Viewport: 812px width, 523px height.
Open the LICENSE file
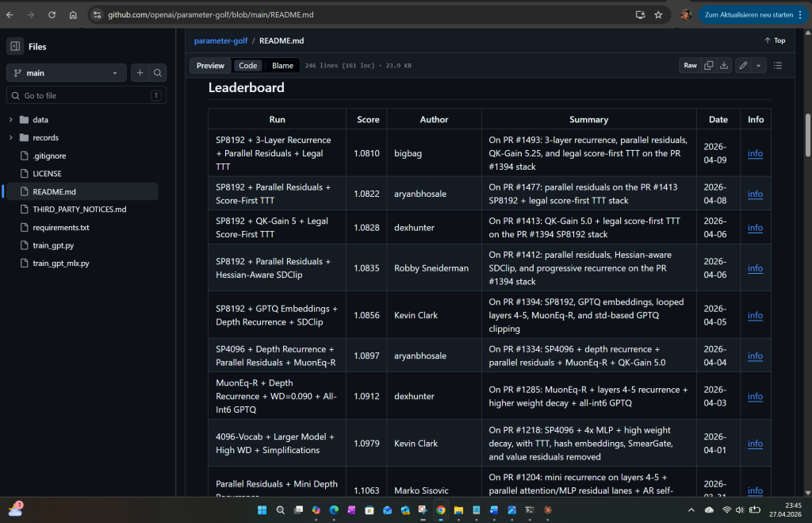coord(47,174)
